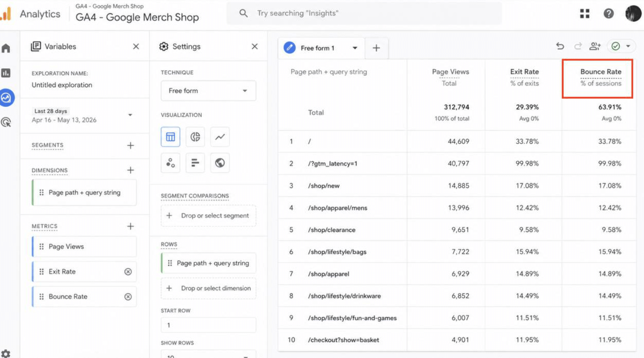The height and width of the screenshot is (358, 644).
Task: Open the Google apps grid
Action: click(585, 14)
